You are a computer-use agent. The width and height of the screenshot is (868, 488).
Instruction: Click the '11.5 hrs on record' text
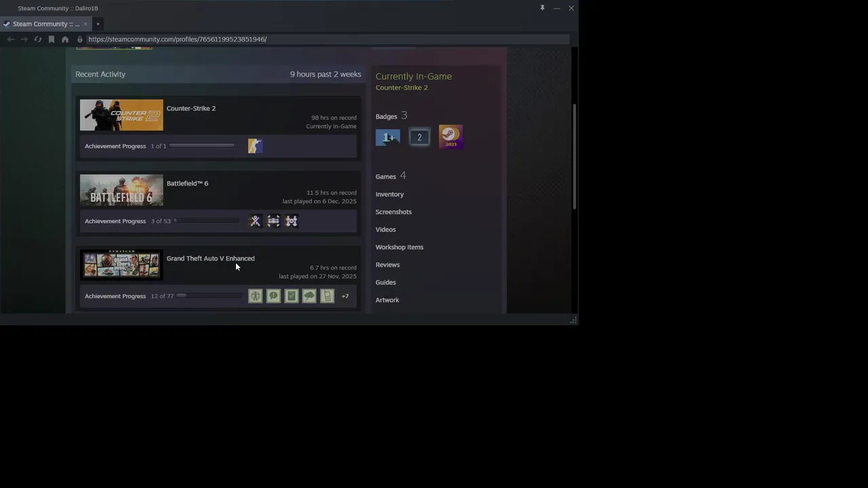point(332,193)
